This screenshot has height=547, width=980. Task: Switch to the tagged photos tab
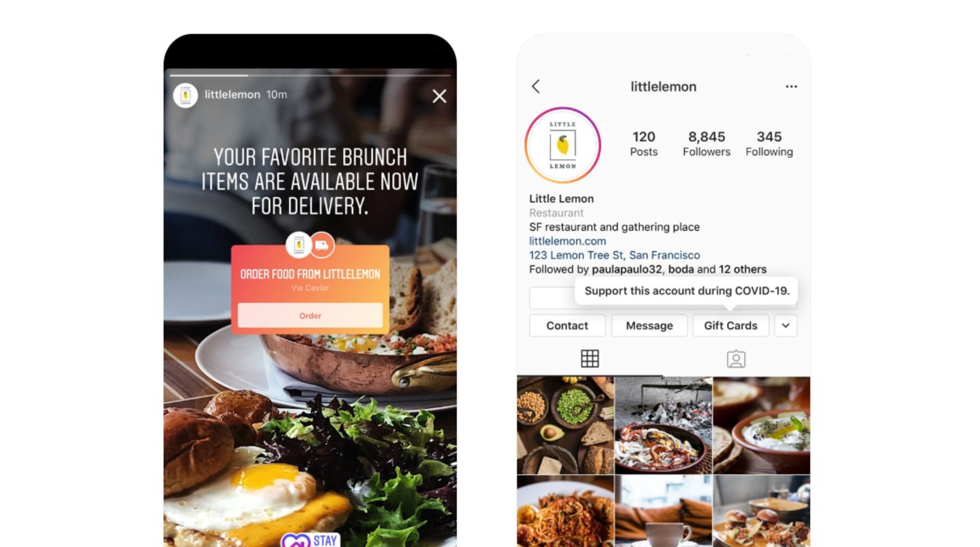(736, 359)
